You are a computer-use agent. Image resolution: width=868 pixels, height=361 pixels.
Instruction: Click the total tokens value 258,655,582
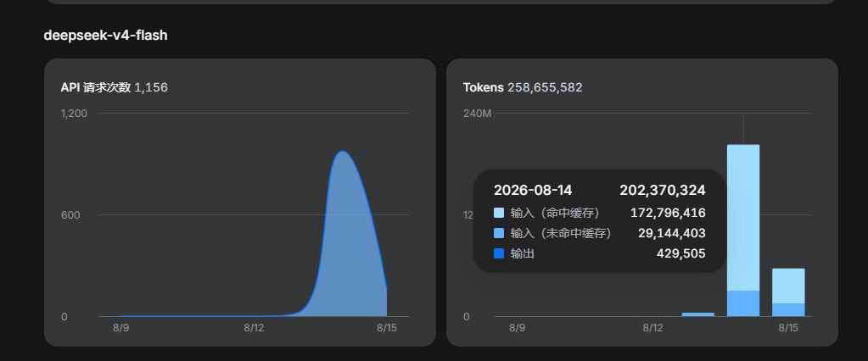545,87
